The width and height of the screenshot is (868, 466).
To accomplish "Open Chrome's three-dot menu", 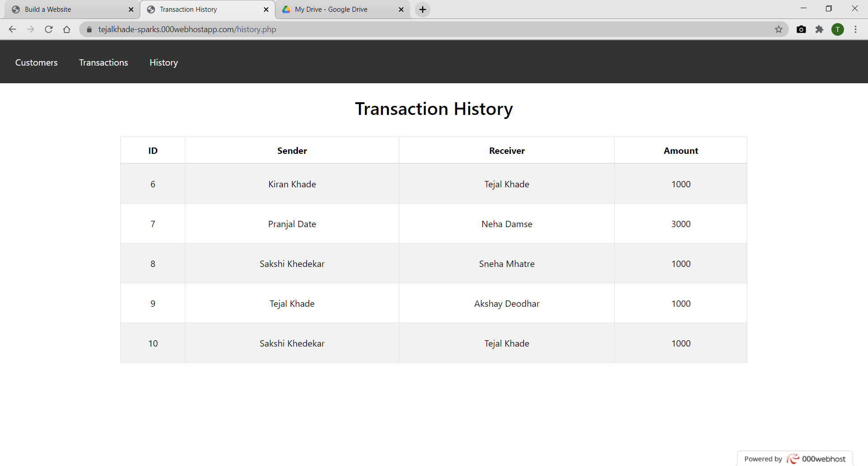I will pyautogui.click(x=855, y=29).
